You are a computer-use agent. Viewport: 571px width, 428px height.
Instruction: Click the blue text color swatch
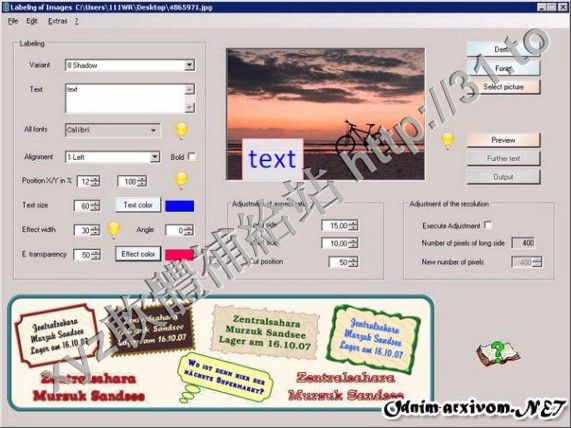[180, 206]
